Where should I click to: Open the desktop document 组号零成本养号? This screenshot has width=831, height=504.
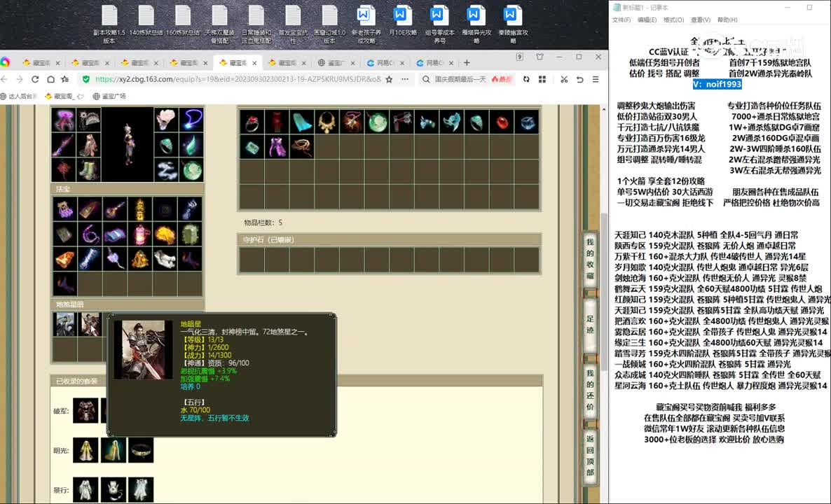click(x=439, y=24)
